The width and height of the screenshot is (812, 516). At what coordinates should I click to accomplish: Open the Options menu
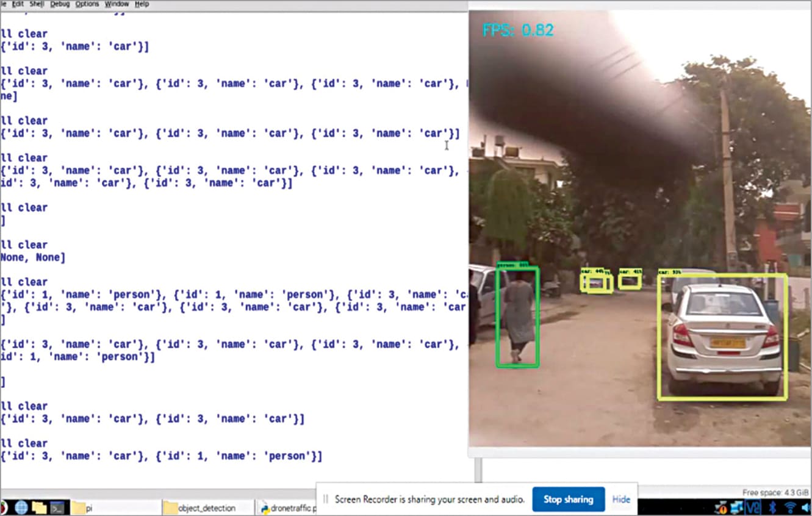[87, 4]
